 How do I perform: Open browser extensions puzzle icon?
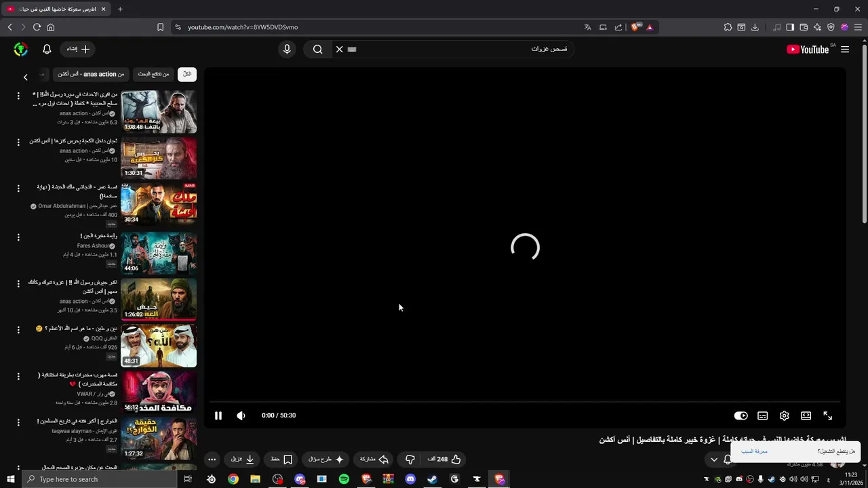tap(728, 27)
